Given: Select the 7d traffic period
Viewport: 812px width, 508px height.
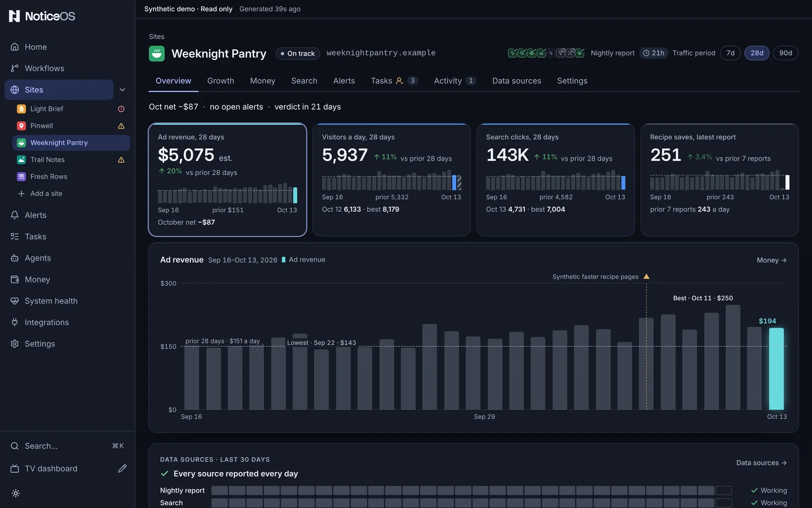Looking at the screenshot, I should (730, 53).
